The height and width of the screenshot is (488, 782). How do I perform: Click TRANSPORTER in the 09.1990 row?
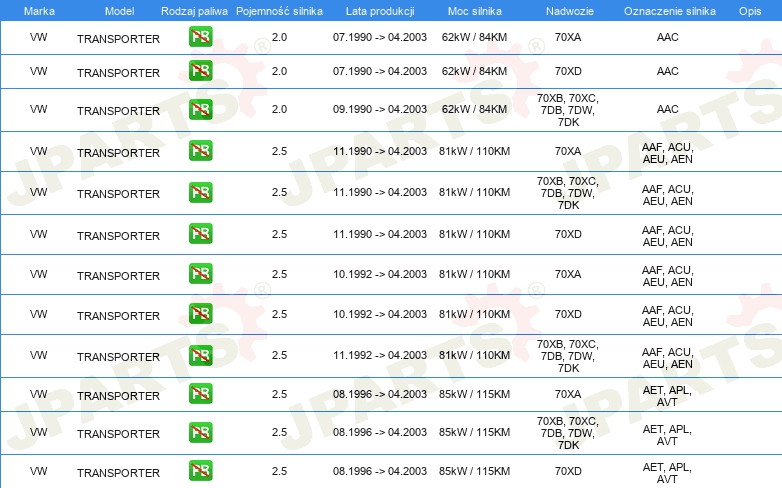point(118,111)
